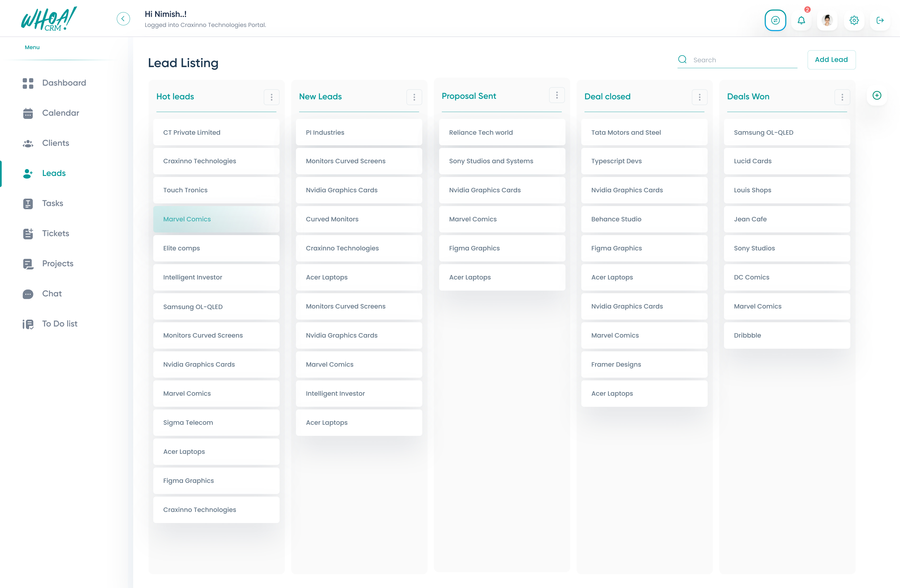
Task: Click the Clients people icon
Action: coord(28,143)
